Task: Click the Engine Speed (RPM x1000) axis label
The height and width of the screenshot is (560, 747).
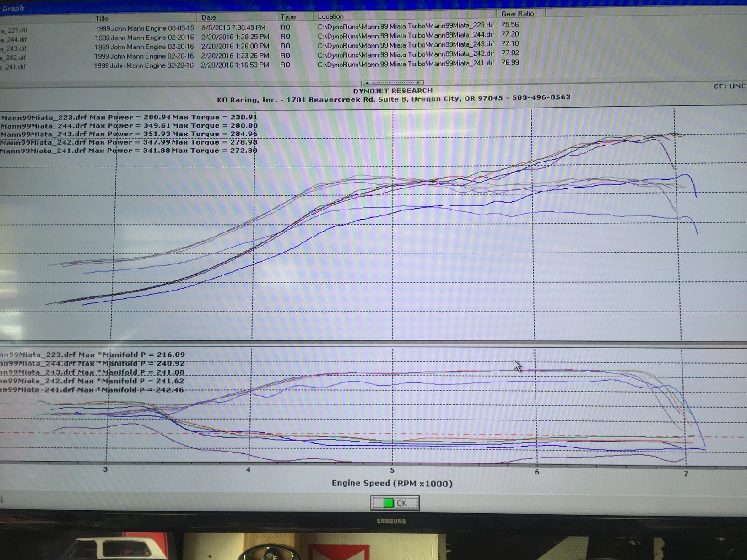Action: 392,483
